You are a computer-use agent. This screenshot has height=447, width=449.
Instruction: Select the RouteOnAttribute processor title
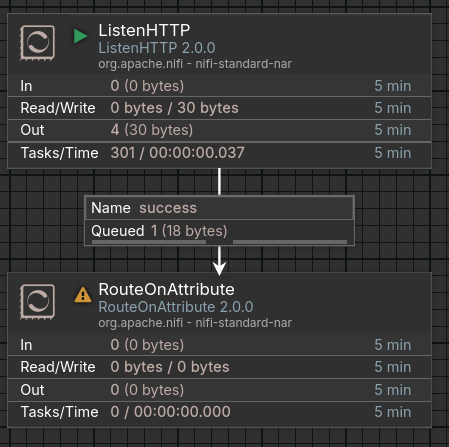click(x=166, y=289)
